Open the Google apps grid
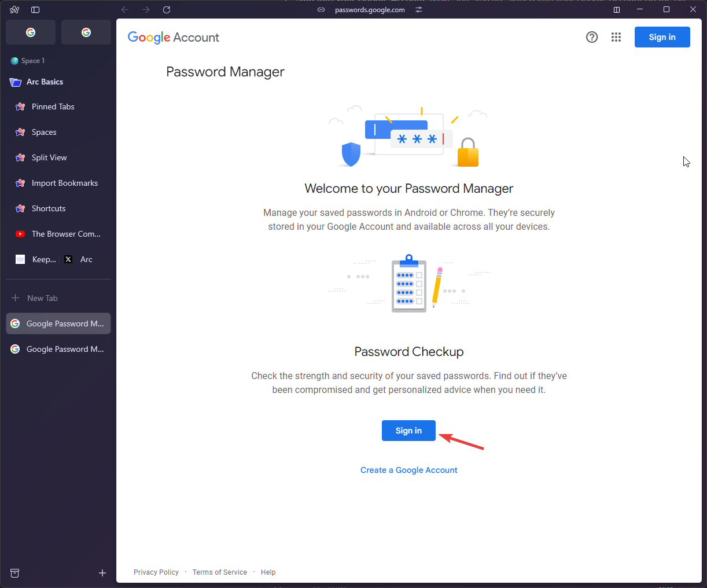This screenshot has height=588, width=707. pos(616,37)
